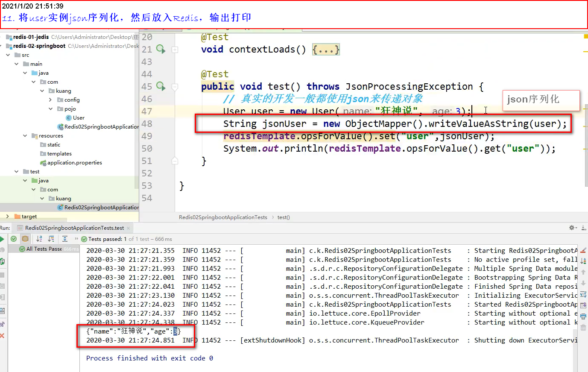588x372 pixels.
Task: Select redis-02-springboot project module
Action: 39,46
